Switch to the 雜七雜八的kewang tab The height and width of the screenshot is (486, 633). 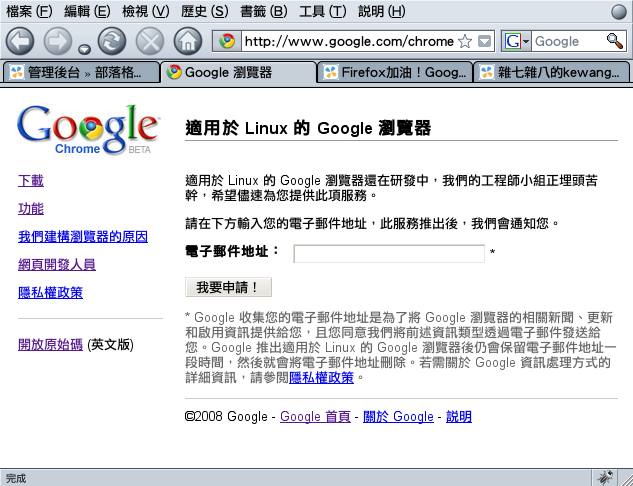point(551,73)
